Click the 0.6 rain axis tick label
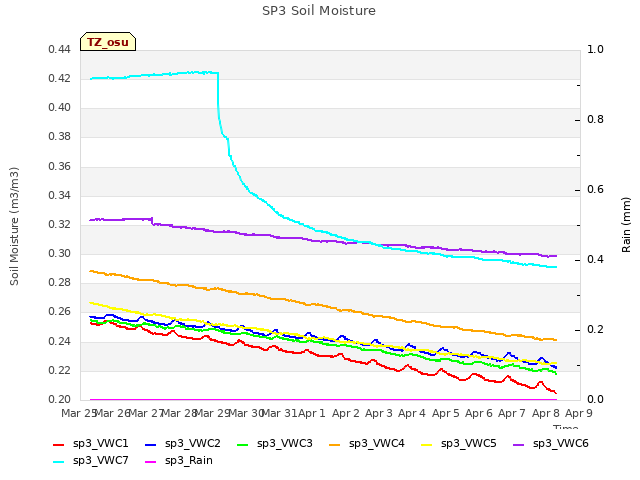The image size is (640, 480). click(595, 190)
